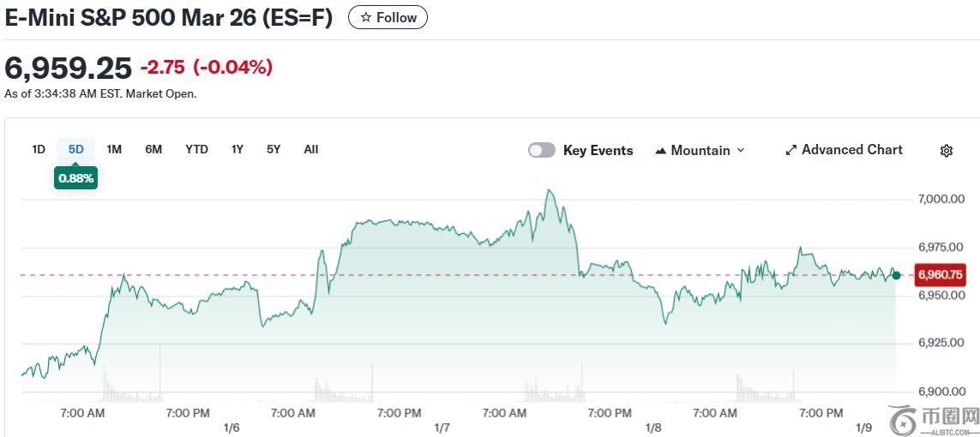
Task: Click the 0.88% performance badge
Action: pyautogui.click(x=75, y=178)
